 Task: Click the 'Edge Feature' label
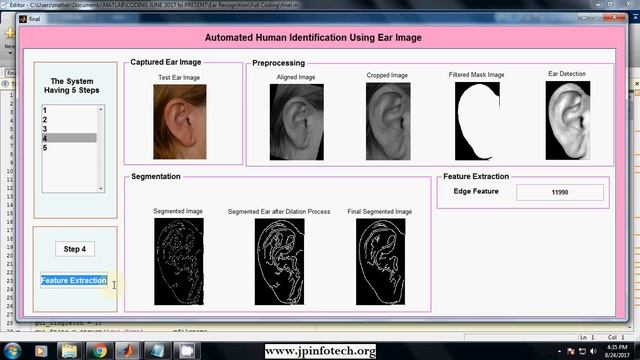pyautogui.click(x=476, y=191)
